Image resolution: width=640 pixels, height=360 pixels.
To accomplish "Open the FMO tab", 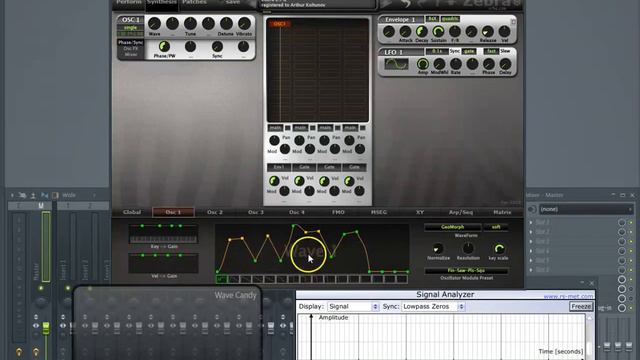I will (x=338, y=212).
